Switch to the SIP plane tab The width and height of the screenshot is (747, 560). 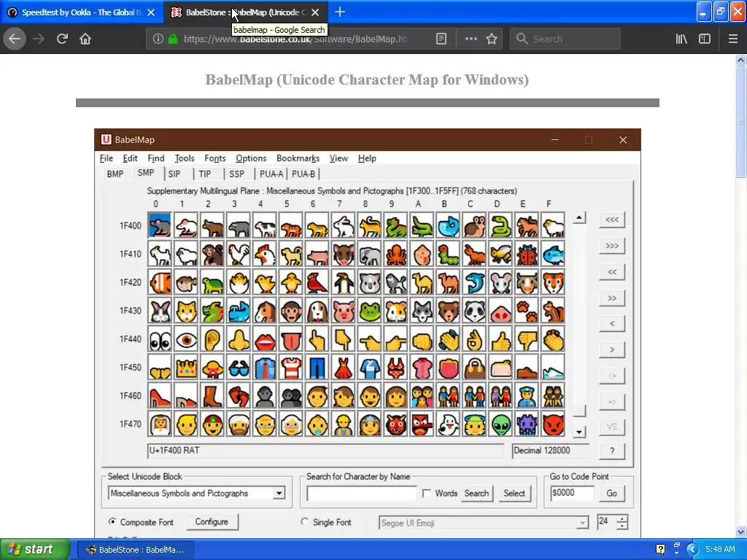tap(174, 174)
